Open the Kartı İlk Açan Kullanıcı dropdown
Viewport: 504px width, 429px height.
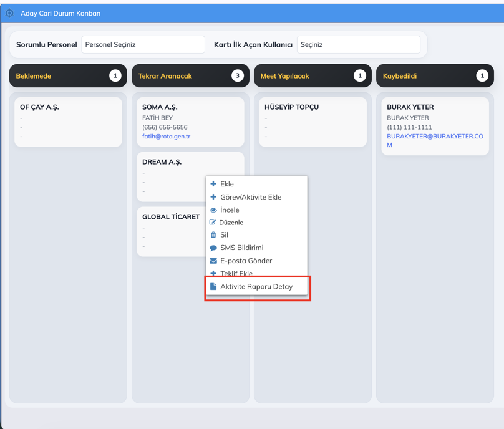(358, 45)
